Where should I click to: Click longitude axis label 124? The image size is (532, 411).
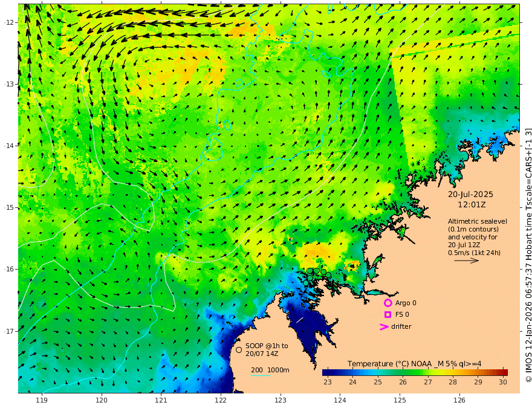pyautogui.click(x=340, y=401)
